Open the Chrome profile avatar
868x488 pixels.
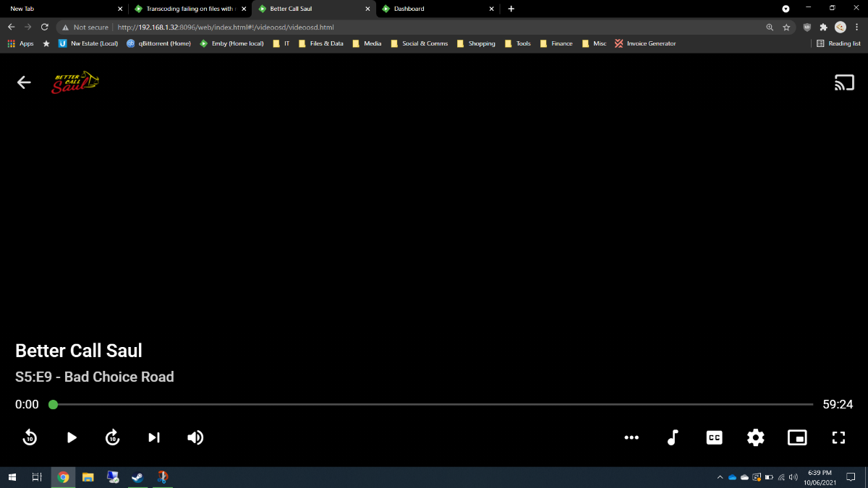pyautogui.click(x=841, y=27)
